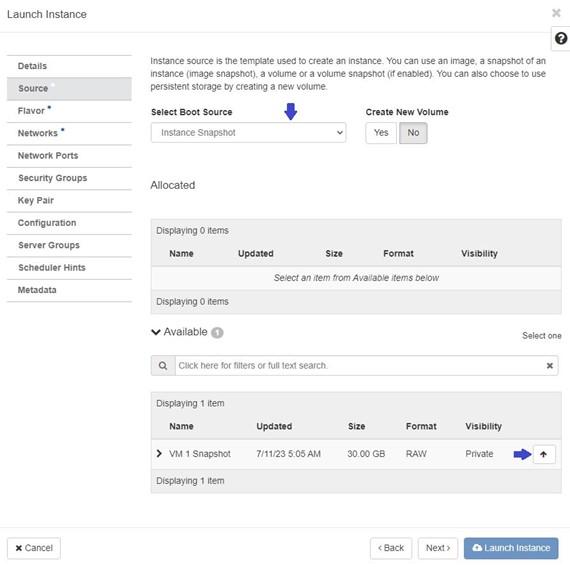Open the Source step
Screen dimensions: 570x567
tap(69, 88)
